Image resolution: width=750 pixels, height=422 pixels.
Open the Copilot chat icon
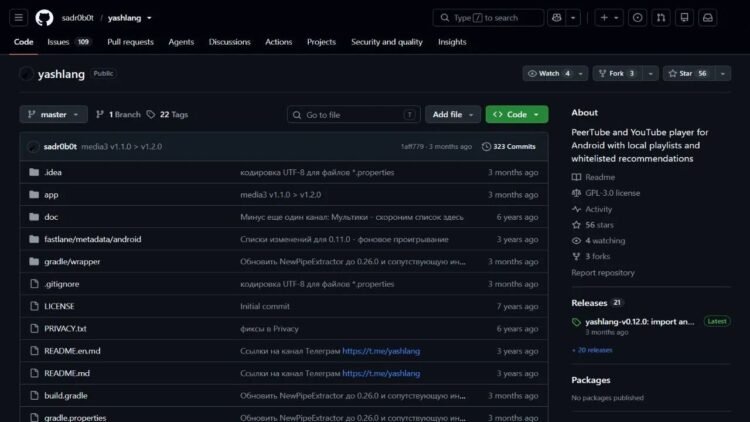click(556, 18)
